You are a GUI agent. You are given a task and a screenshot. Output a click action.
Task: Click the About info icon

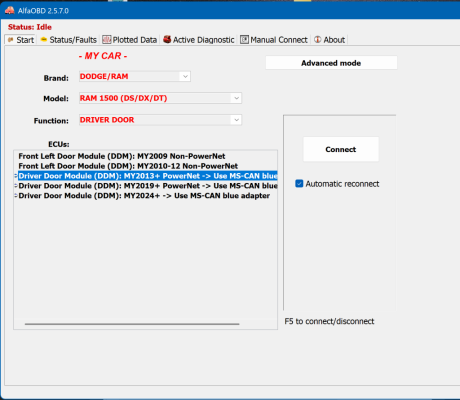(318, 39)
